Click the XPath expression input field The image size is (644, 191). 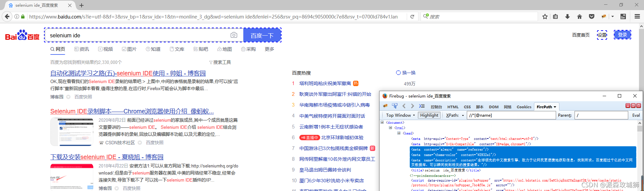point(511,115)
